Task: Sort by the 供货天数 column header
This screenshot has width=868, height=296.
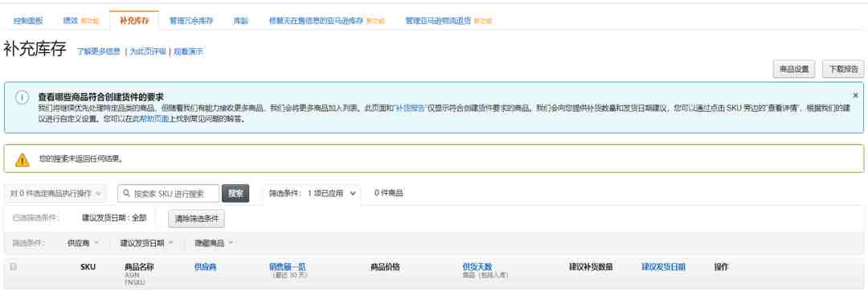Action: (477, 266)
